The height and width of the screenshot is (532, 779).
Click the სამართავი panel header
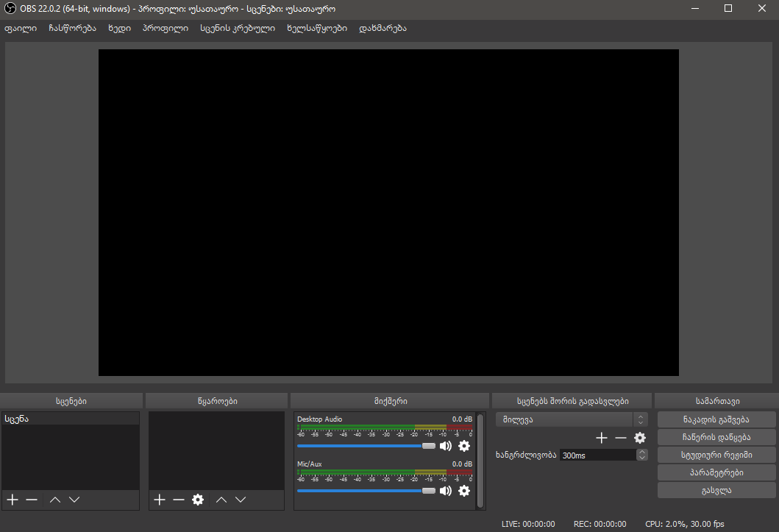(717, 401)
